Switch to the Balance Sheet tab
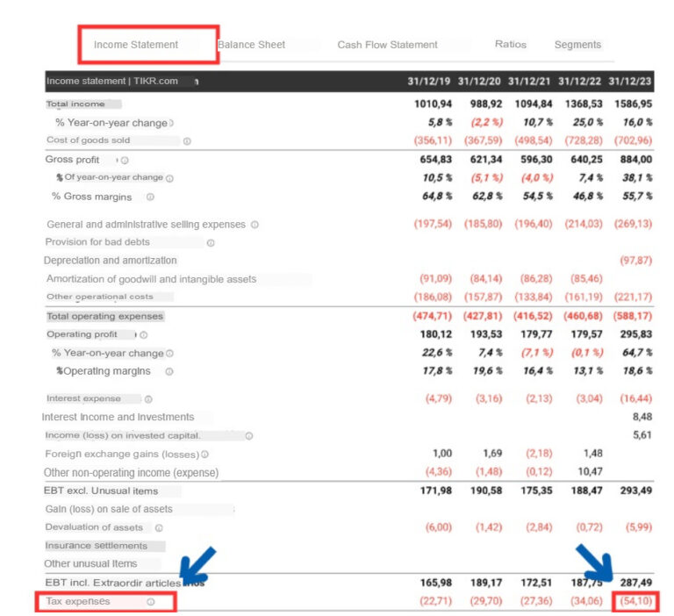Viewport: 674px width, 616px height. pos(252,45)
